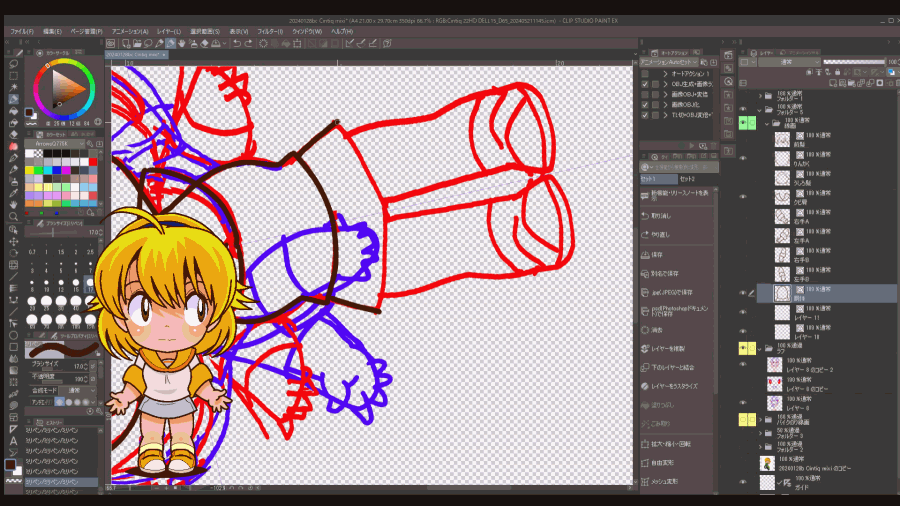900x506 pixels.
Task: Click the new layer folder icon
Action: coord(852,83)
